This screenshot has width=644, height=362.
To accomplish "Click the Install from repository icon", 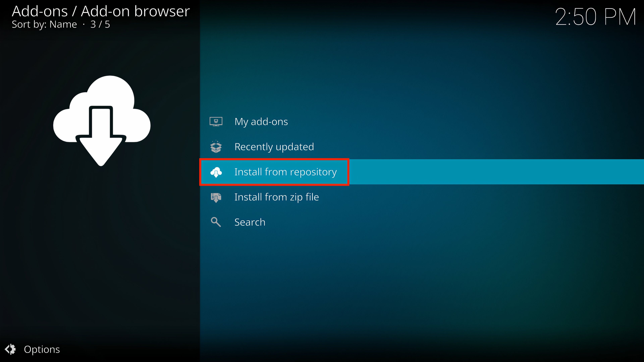I will coord(217,171).
